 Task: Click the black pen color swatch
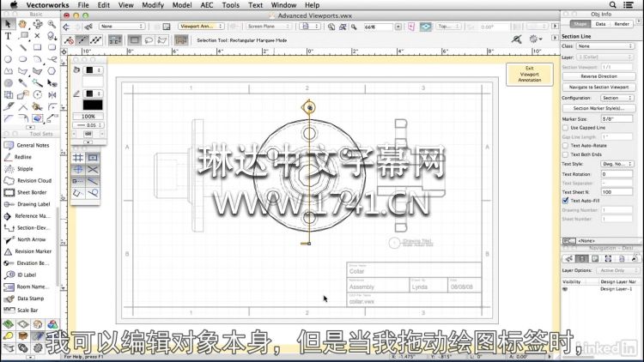(93, 105)
